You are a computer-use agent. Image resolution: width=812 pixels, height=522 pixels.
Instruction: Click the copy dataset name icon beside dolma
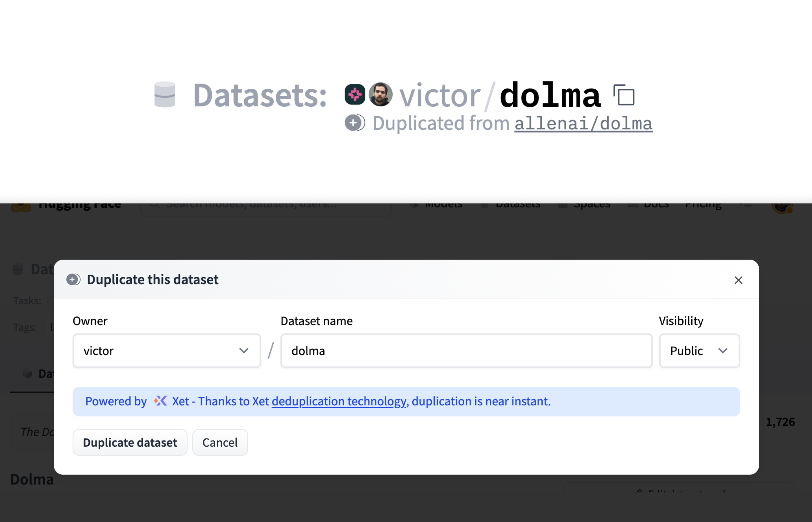pos(624,95)
